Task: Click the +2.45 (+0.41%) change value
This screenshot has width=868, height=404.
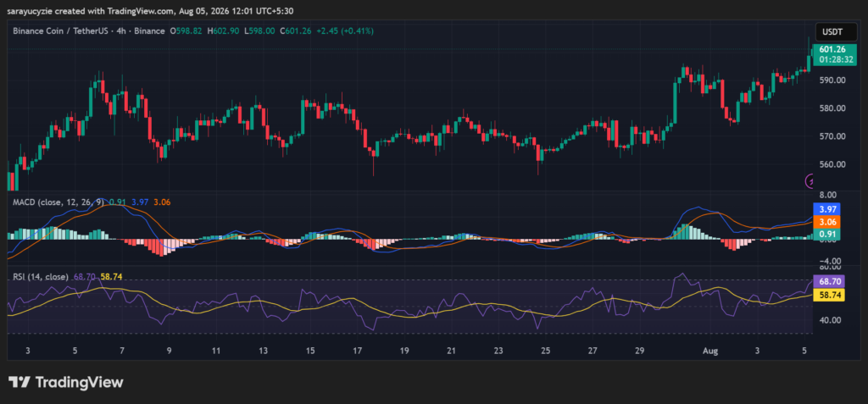Action: [x=345, y=31]
